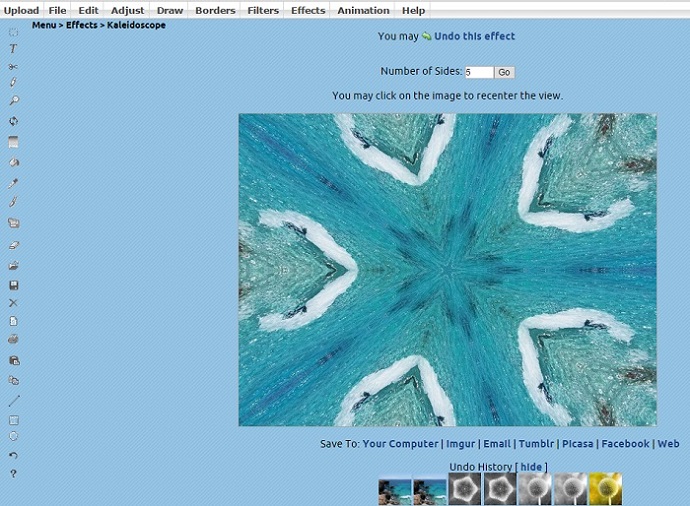The width and height of the screenshot is (690, 506).
Task: Collapse Undo History with hide link
Action: click(x=532, y=467)
